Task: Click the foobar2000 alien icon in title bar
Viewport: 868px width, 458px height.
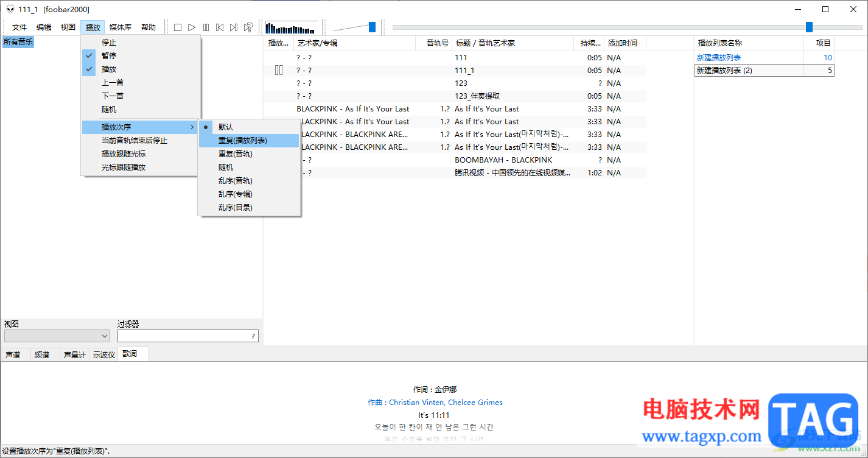Action: coord(10,9)
